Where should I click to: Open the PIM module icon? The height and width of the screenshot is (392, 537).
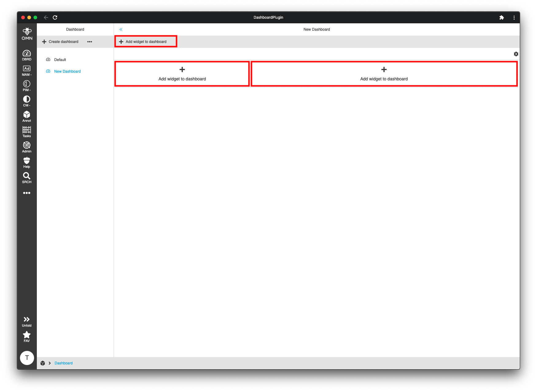[27, 85]
